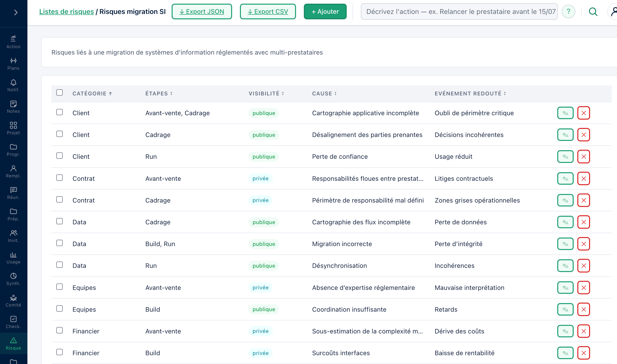The width and height of the screenshot is (617, 364).
Task: Sort by the Cause column
Action: coord(324,93)
